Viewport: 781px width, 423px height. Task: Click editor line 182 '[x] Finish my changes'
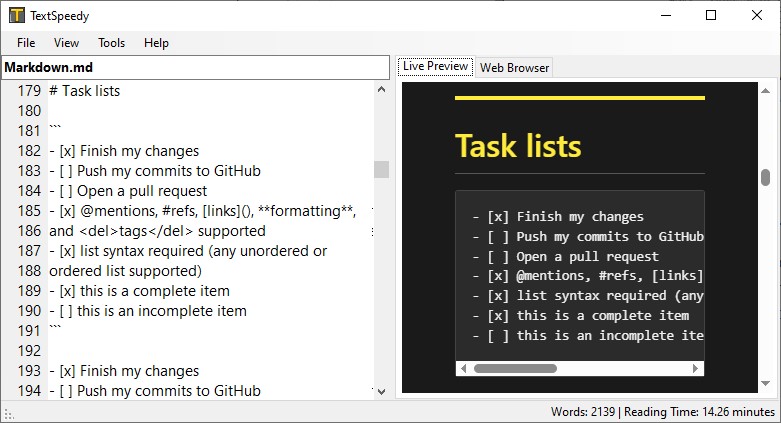point(124,151)
